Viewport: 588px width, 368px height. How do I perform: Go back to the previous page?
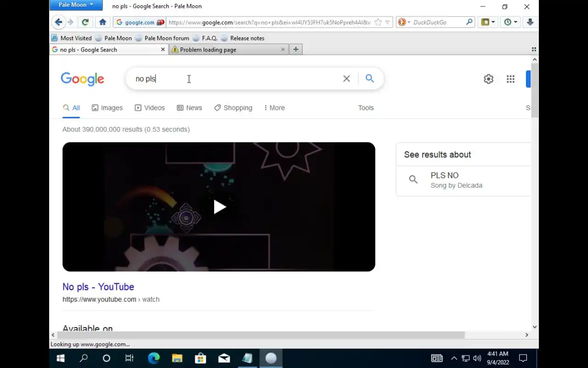[58, 22]
